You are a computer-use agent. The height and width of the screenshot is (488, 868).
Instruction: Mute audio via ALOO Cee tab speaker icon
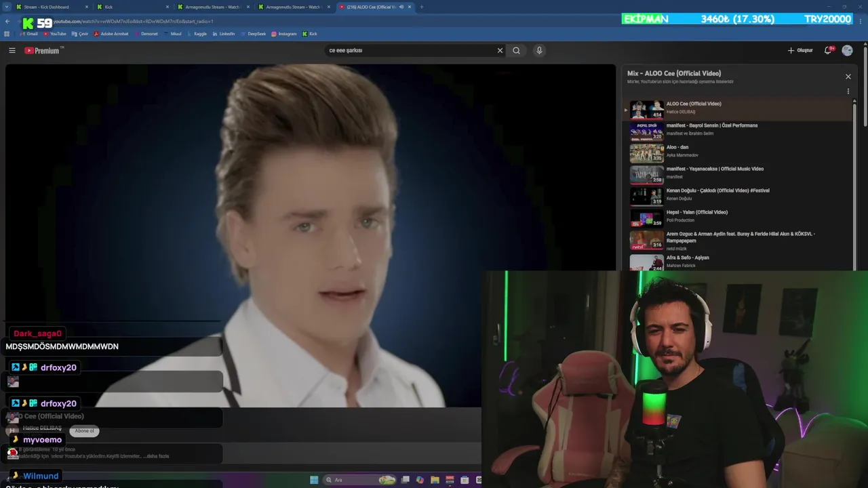(401, 7)
